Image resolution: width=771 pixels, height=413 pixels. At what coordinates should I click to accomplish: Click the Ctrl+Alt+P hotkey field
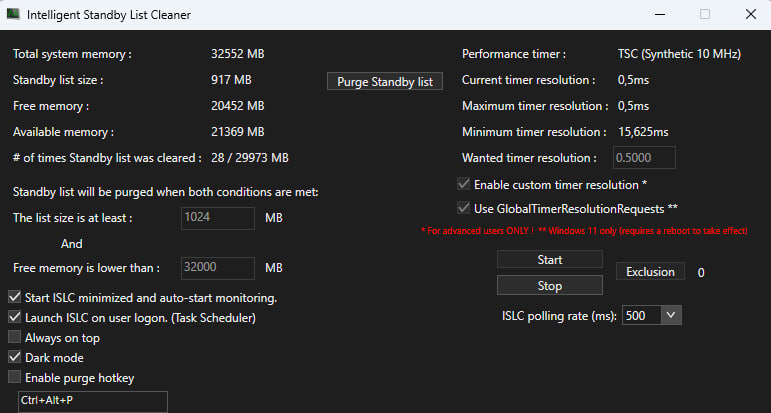pyautogui.click(x=92, y=402)
